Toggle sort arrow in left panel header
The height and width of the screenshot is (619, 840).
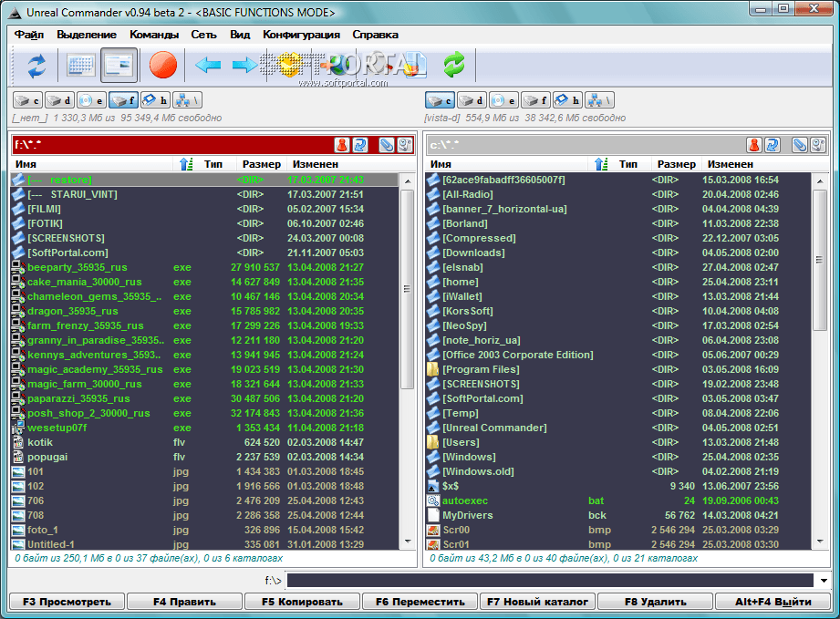186,164
